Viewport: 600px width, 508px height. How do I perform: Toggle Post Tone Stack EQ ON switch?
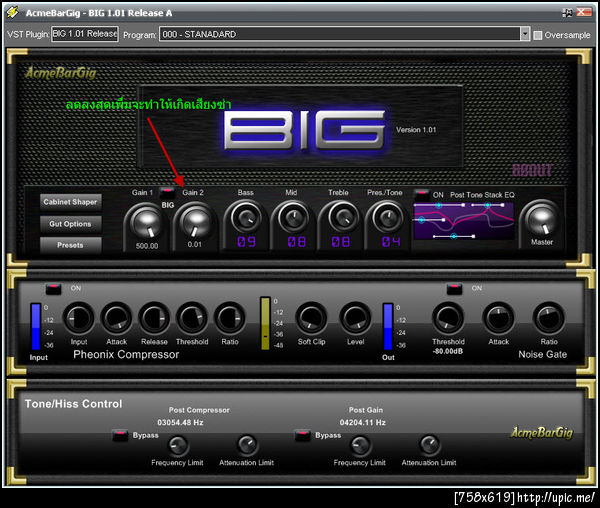point(422,194)
